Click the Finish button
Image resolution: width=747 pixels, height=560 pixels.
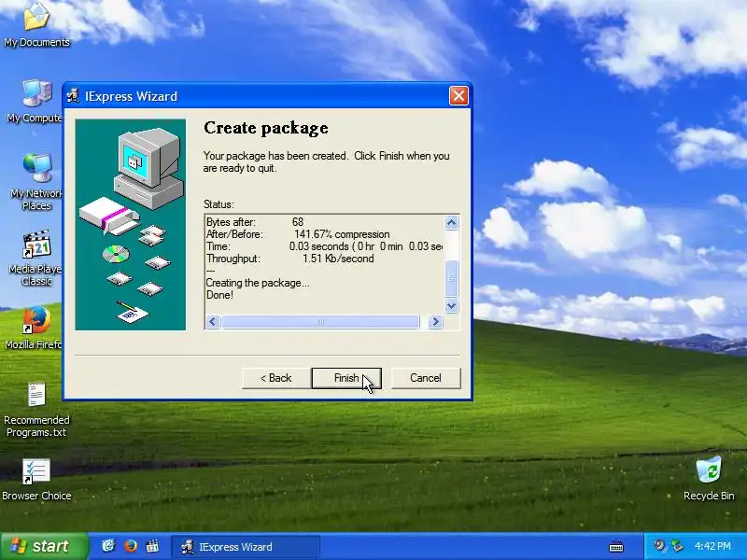(x=346, y=378)
